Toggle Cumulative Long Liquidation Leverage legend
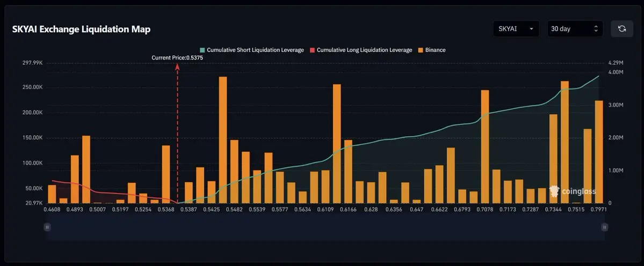The image size is (644, 266). click(360, 50)
